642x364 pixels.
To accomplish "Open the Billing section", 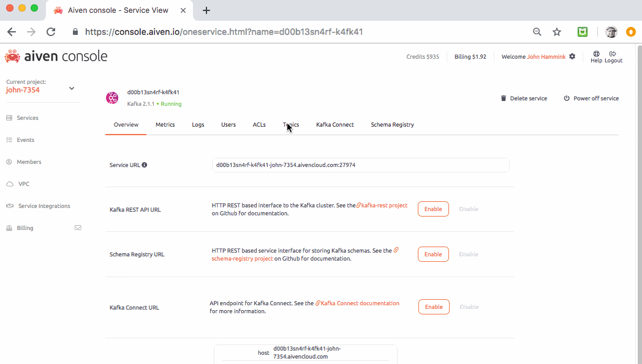I will [25, 228].
